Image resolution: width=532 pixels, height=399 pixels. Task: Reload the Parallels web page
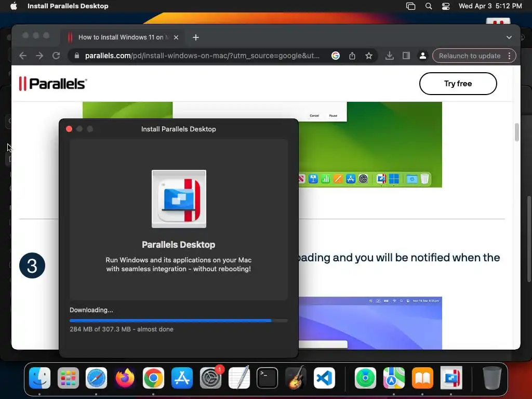[56, 56]
